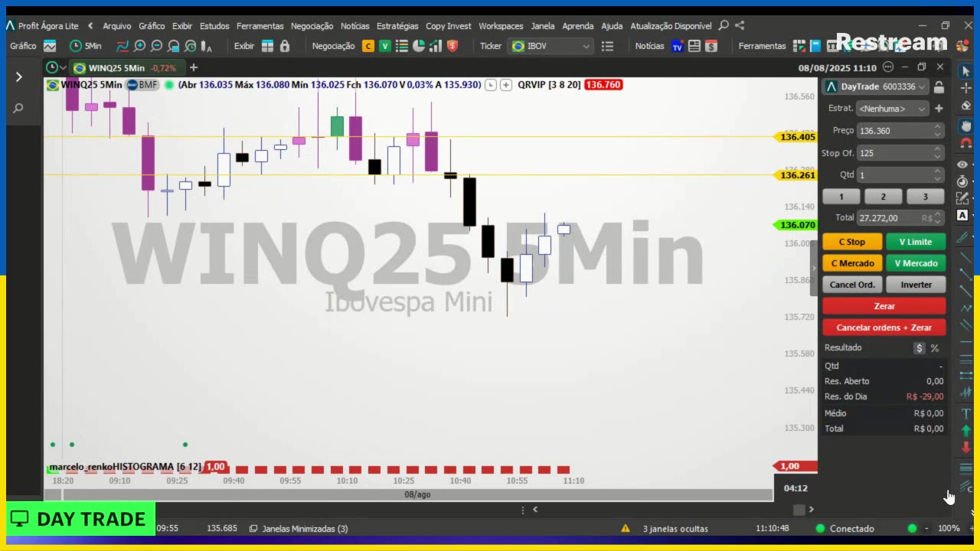Viewport: 980px width, 551px height.
Task: Click the Inverter button
Action: tap(916, 285)
